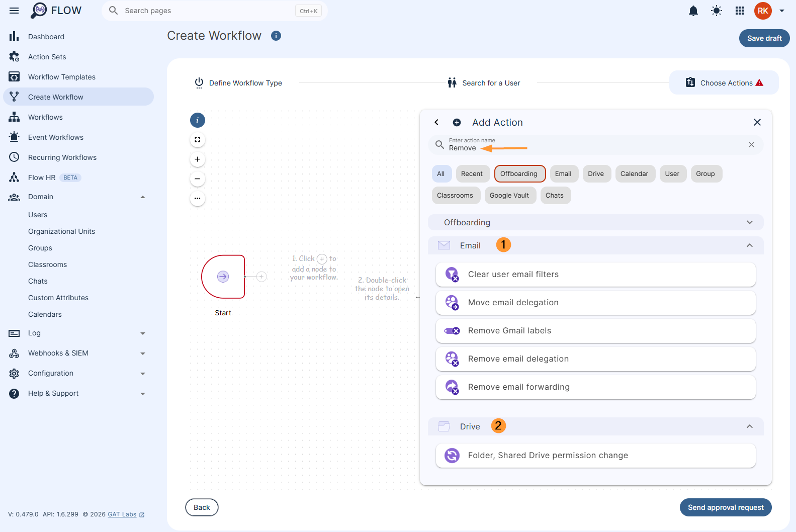Filter actions by Group chip

tap(705, 174)
